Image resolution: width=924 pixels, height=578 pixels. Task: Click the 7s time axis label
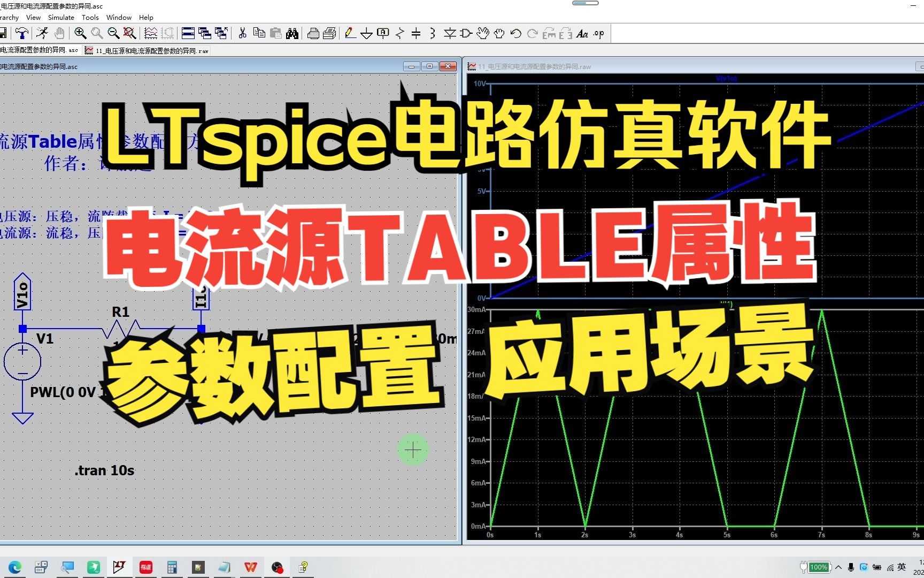click(x=821, y=535)
